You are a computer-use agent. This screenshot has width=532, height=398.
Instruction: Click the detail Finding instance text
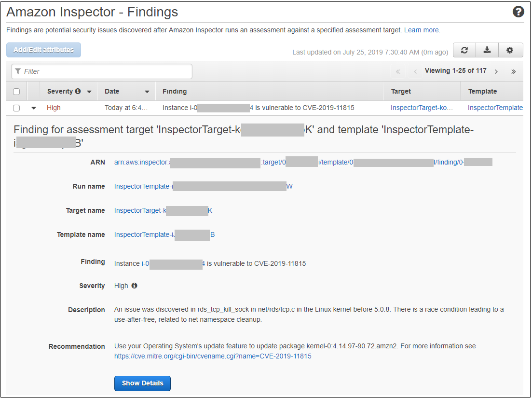click(210, 263)
